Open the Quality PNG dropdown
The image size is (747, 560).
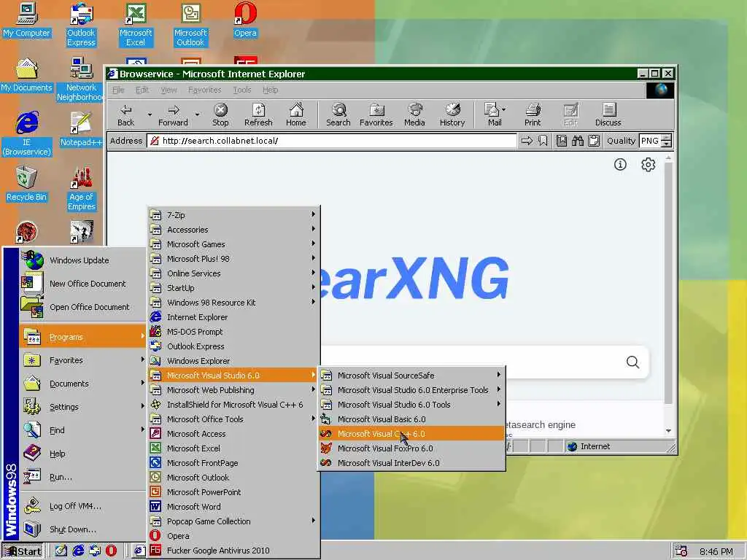(x=667, y=141)
